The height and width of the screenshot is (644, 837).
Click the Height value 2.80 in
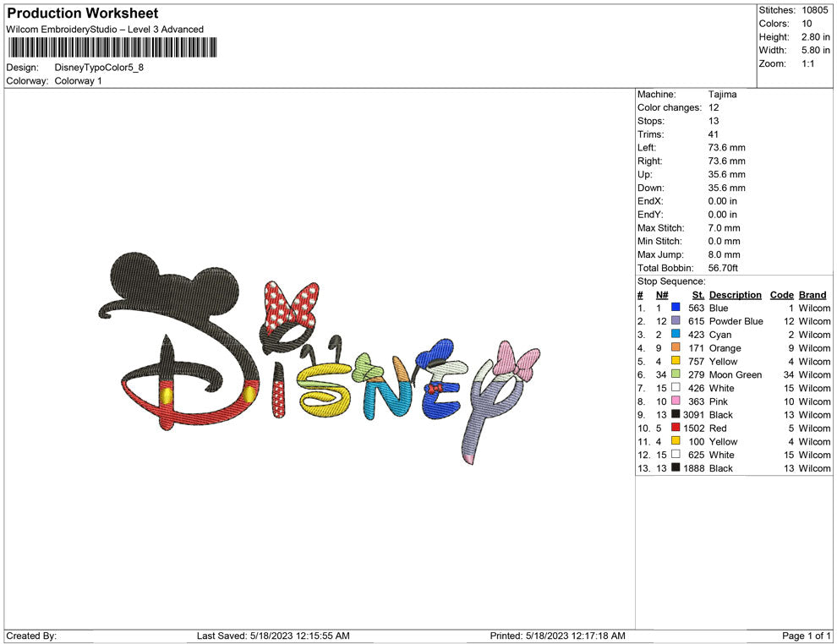pos(816,37)
